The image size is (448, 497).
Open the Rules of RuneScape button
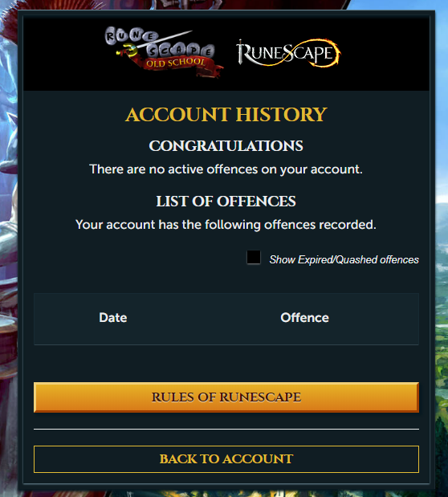click(226, 397)
